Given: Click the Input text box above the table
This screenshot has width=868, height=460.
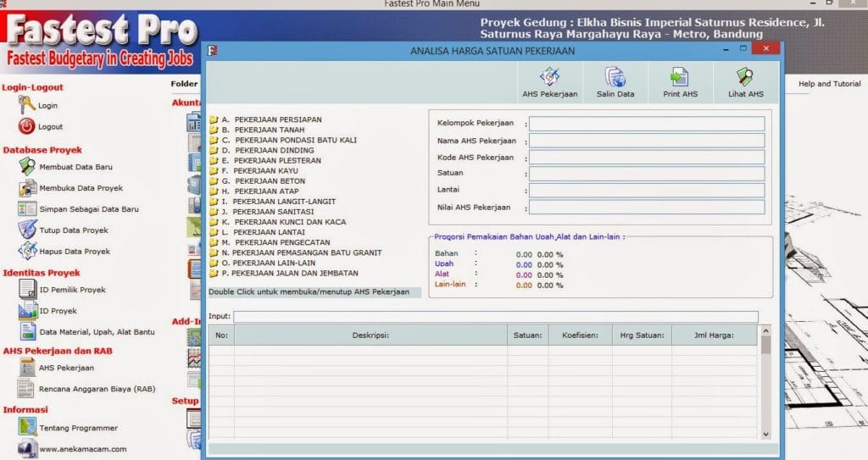Looking at the screenshot, I should tap(495, 317).
